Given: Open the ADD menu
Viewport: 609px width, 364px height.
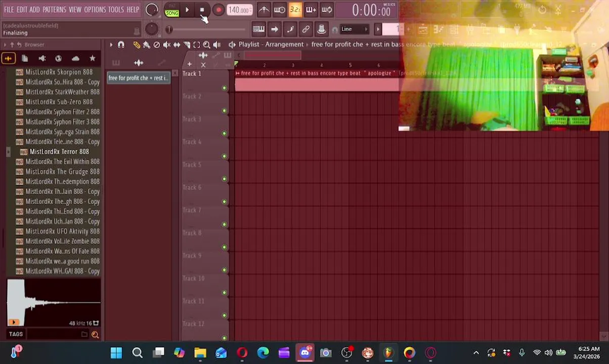Looking at the screenshot, I should pos(34,10).
